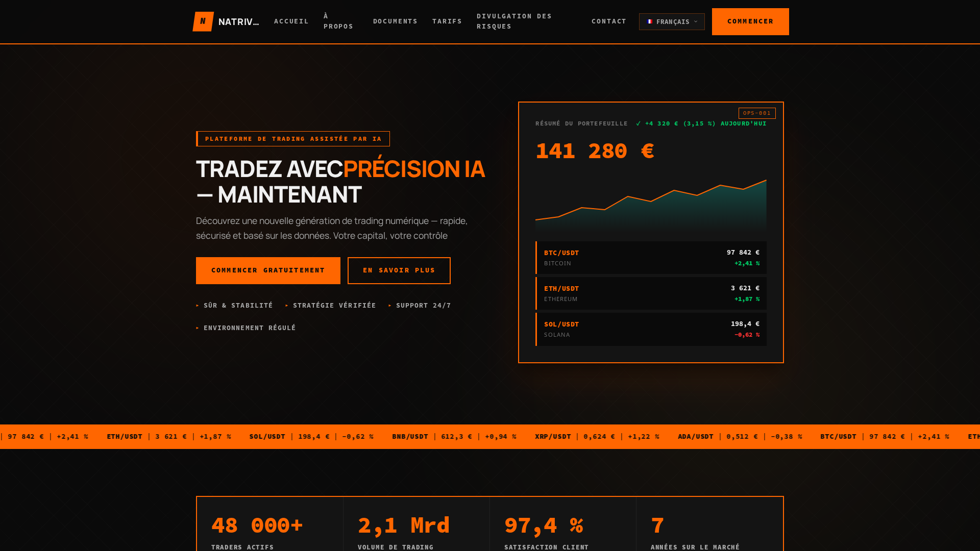This screenshot has width=980, height=551.
Task: Click the Support 24/7 feature text
Action: pyautogui.click(x=423, y=306)
